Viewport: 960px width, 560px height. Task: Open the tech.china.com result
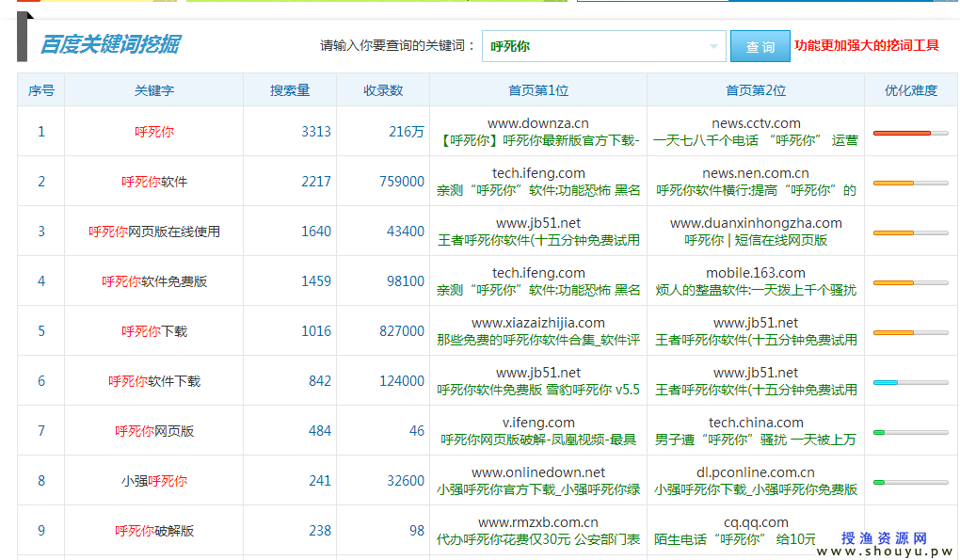tap(756, 423)
